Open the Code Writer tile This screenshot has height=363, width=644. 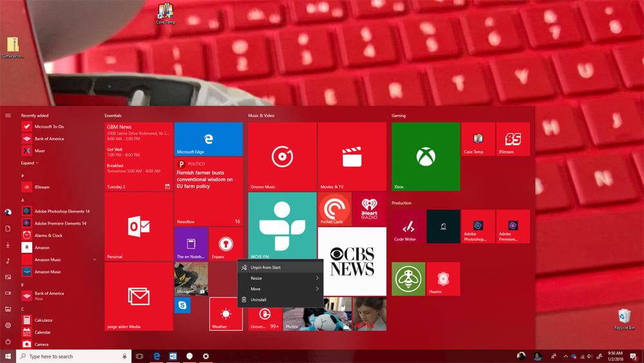(x=408, y=226)
